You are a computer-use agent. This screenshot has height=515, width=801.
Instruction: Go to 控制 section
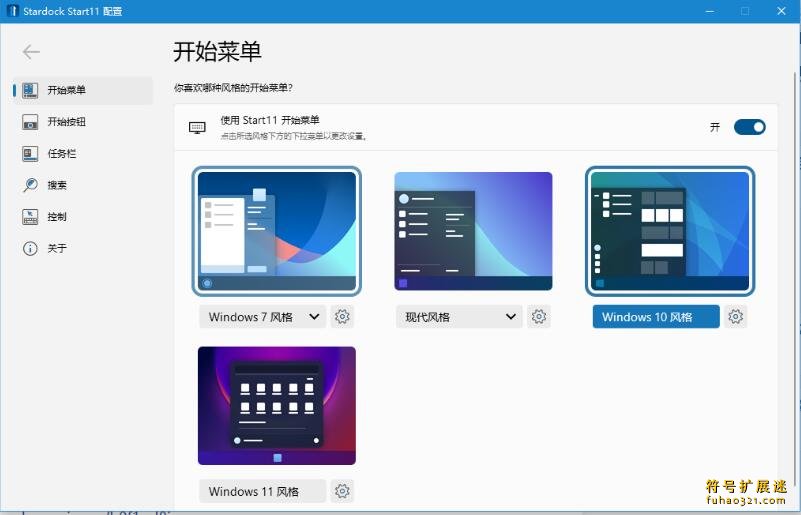click(83, 217)
